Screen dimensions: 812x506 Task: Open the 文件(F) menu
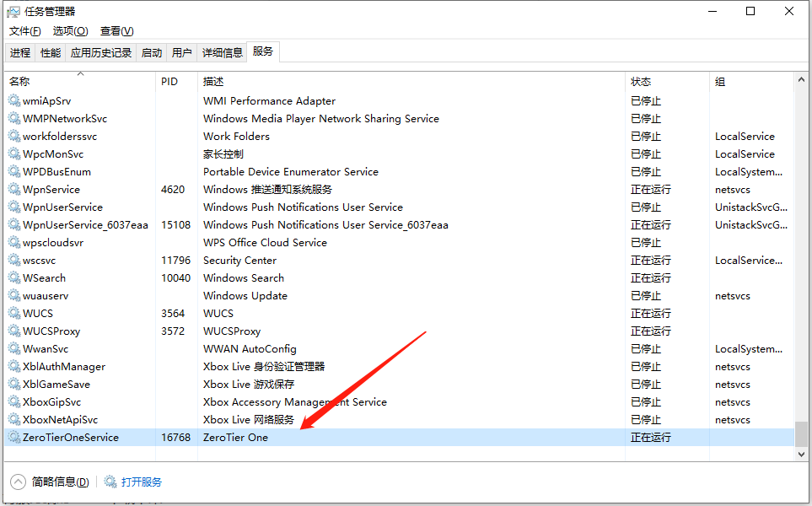(25, 31)
